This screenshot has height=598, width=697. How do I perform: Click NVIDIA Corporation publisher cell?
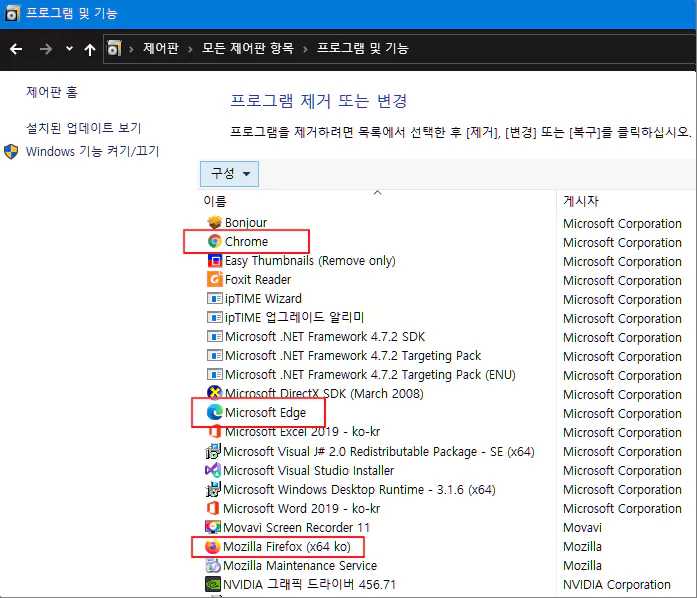click(617, 585)
